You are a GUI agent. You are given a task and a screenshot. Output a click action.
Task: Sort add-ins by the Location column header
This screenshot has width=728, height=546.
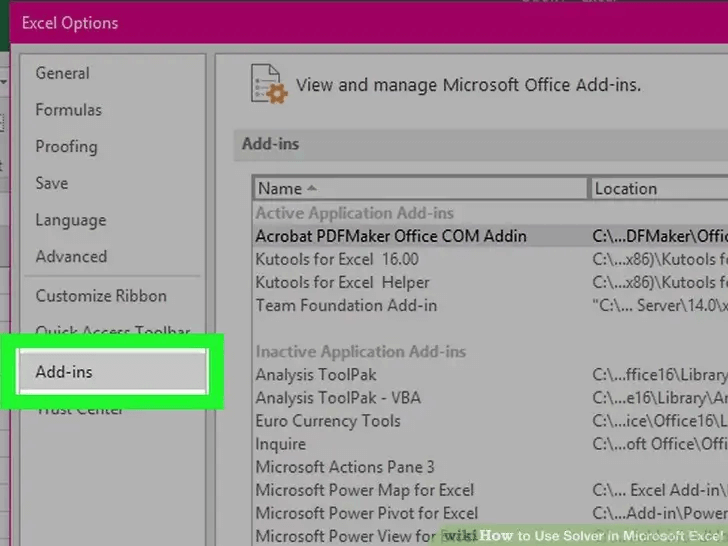tap(658, 188)
